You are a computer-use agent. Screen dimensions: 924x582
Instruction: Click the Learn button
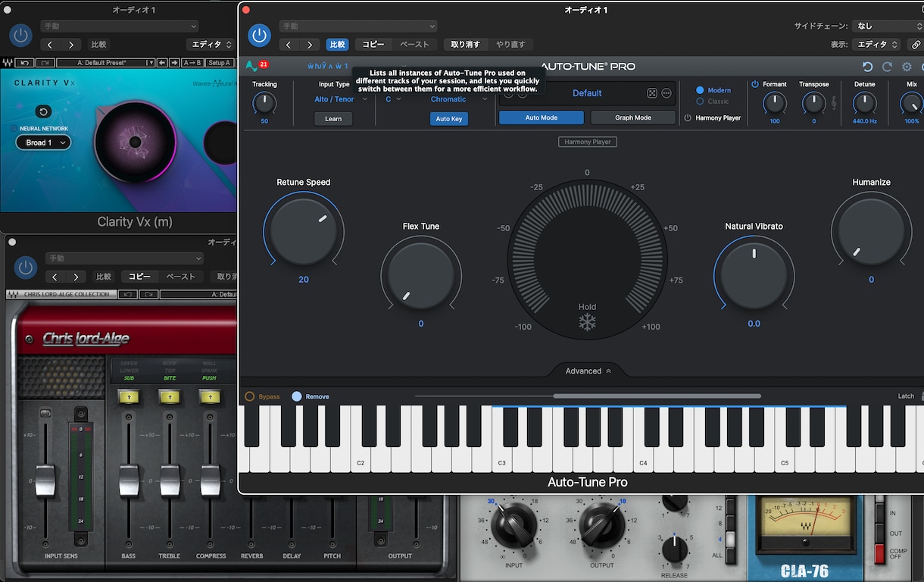point(333,119)
